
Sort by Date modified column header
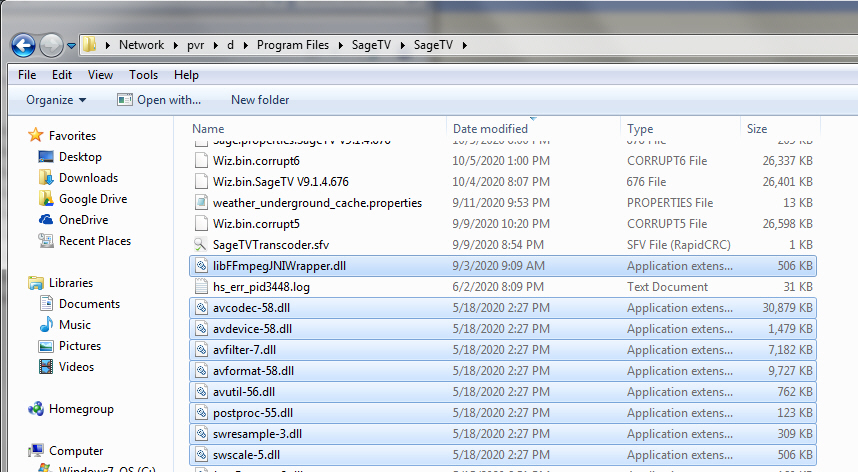490,129
